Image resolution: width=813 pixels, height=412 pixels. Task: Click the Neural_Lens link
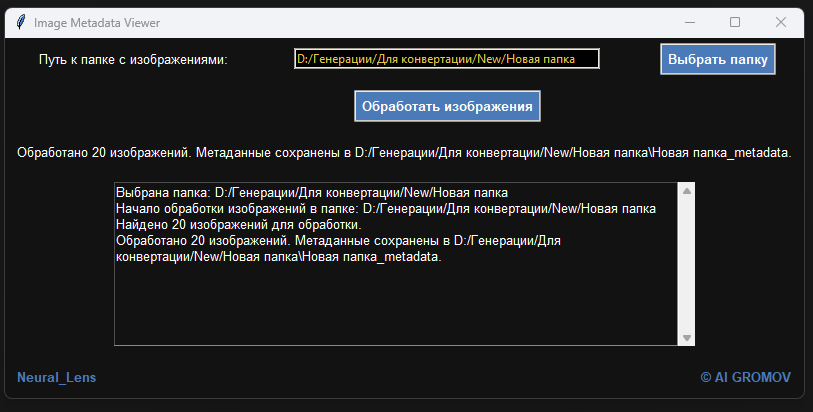click(57, 377)
